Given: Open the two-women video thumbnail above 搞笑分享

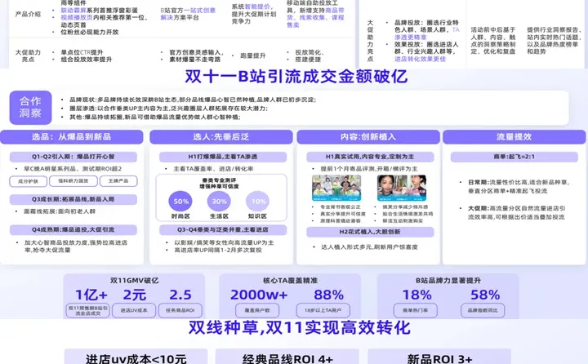Looking at the screenshot, I should [402, 189].
